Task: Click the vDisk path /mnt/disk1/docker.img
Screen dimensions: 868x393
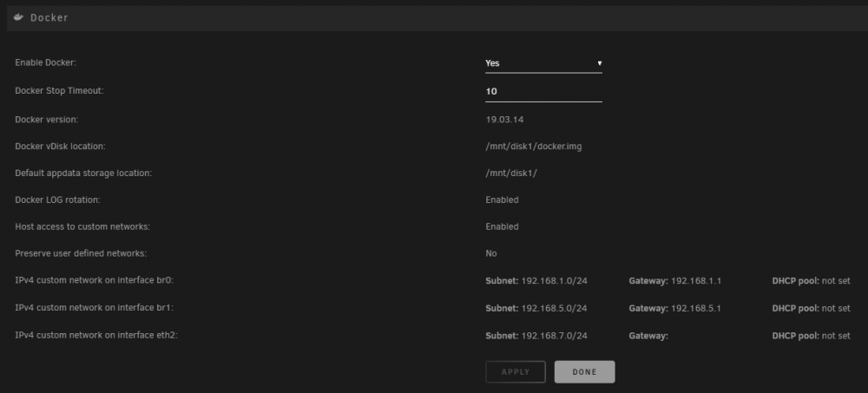Action: 534,147
